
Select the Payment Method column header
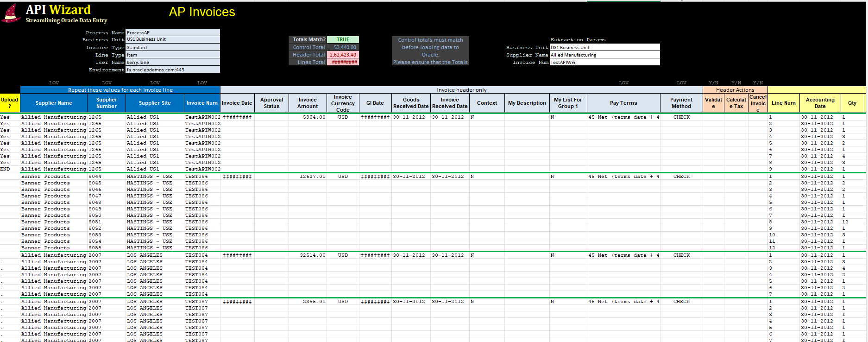click(x=681, y=103)
